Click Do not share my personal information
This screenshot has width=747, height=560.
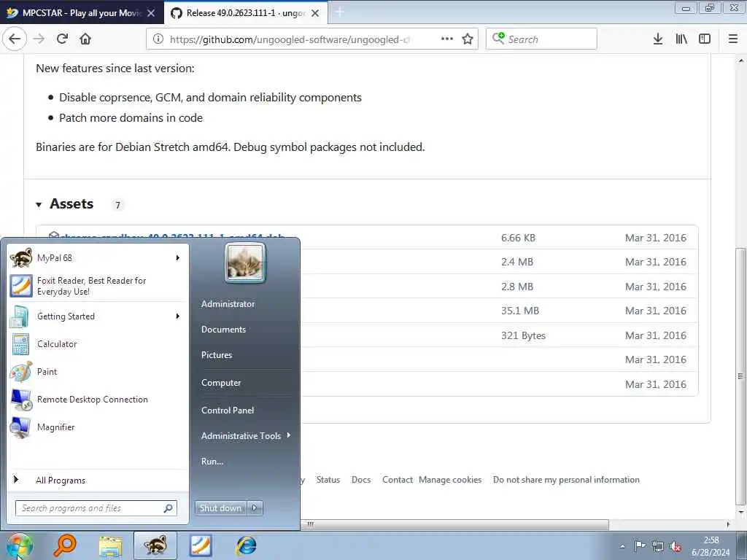coord(566,480)
